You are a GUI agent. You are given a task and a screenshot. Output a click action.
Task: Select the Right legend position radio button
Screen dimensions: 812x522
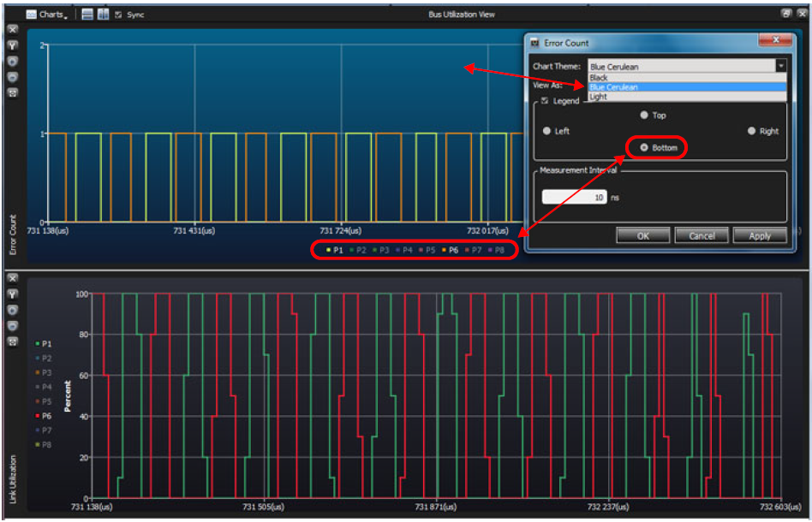click(751, 131)
